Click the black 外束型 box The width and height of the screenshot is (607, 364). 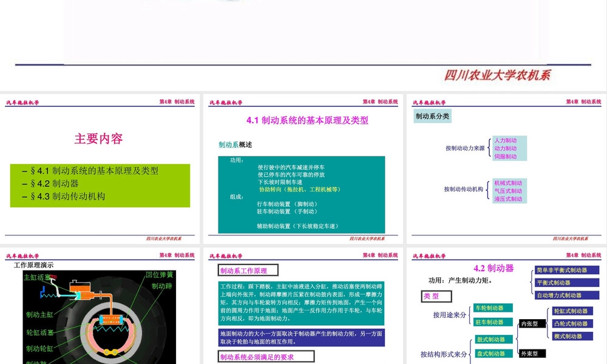pyautogui.click(x=532, y=354)
